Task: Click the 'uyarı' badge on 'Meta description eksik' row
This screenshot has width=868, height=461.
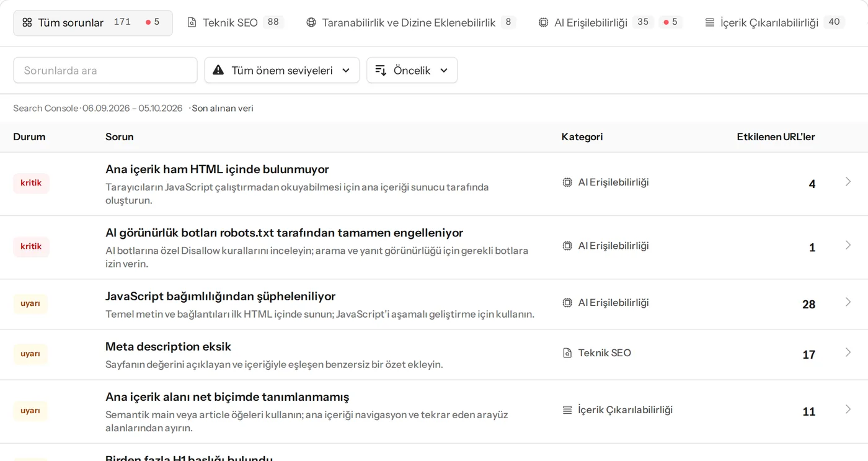Action: pos(30,354)
